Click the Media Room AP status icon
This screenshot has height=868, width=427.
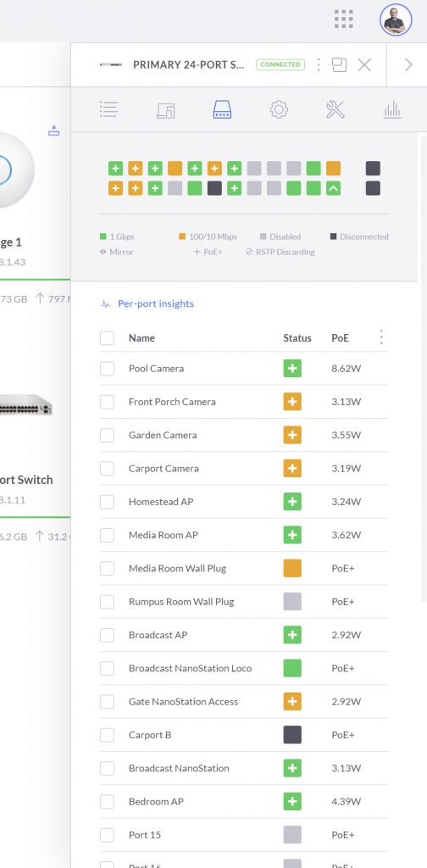tap(292, 535)
